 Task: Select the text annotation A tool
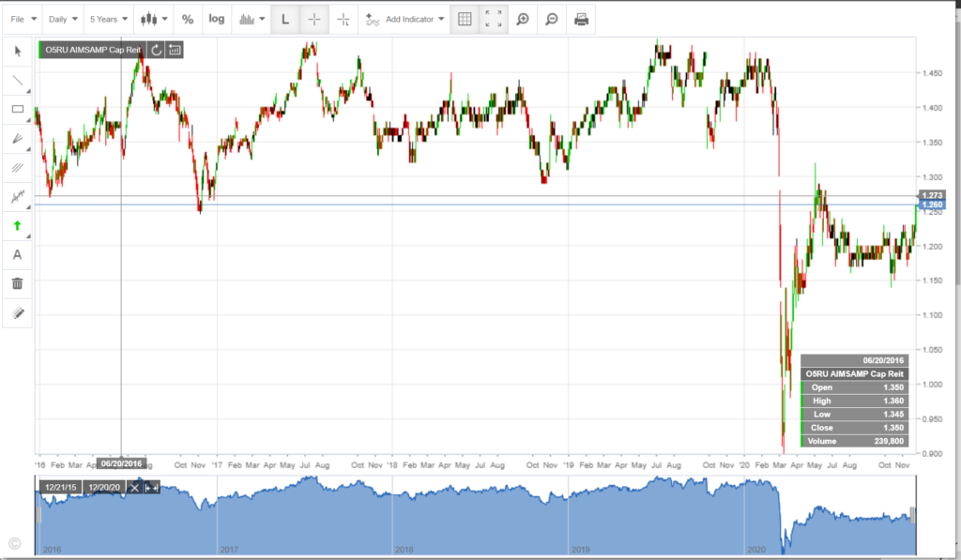click(x=17, y=255)
